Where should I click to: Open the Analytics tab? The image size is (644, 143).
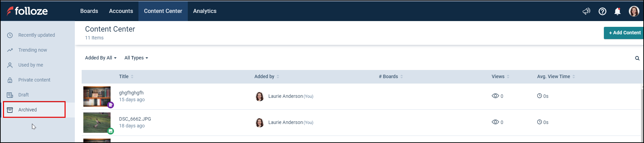205,11
